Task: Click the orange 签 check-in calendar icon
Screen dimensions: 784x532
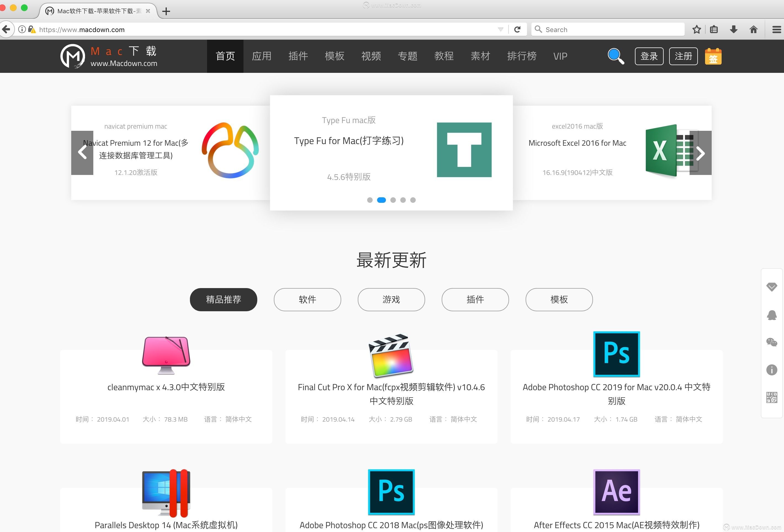Action: coord(713,56)
